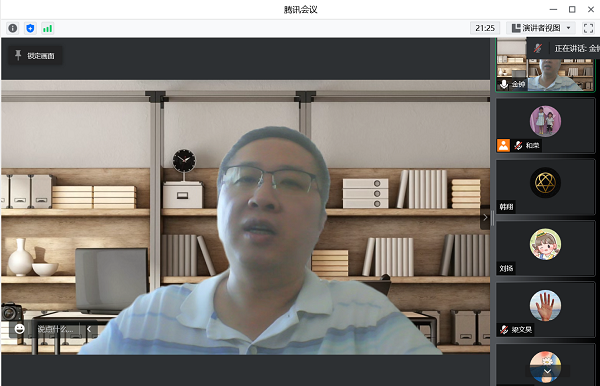The image size is (600, 386).
Task: Toggle the muted mic icon for 梁文昊
Action: tap(504, 329)
